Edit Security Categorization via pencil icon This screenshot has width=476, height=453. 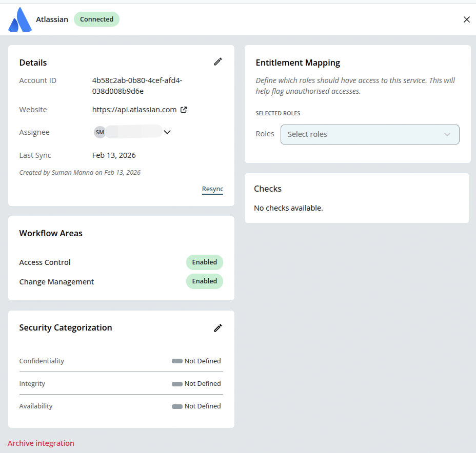point(218,328)
